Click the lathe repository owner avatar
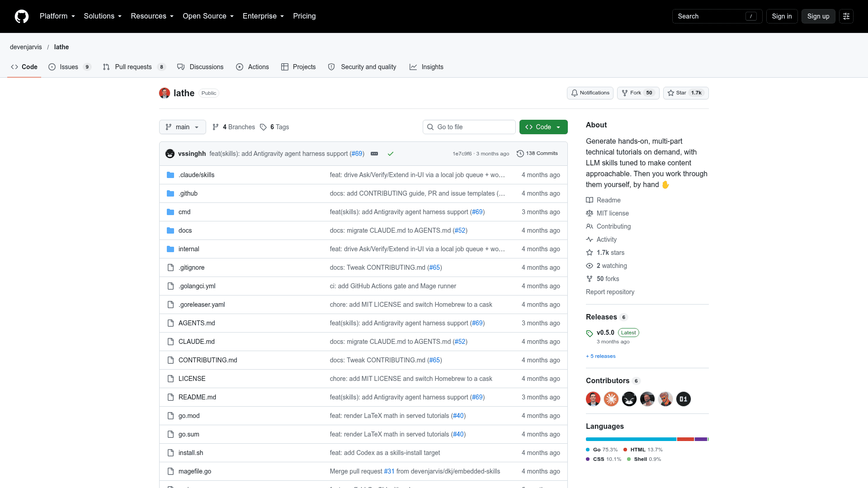 (x=165, y=93)
